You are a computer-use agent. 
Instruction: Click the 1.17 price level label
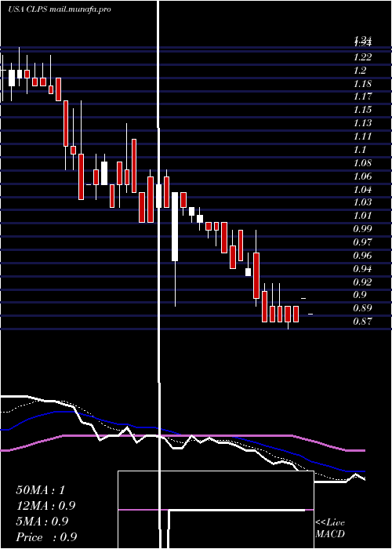coord(362,96)
